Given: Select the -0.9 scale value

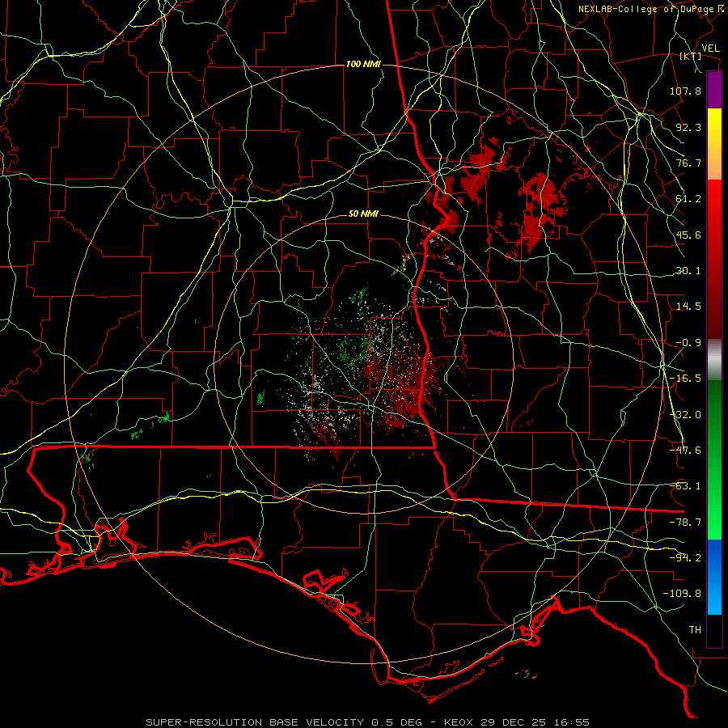Looking at the screenshot, I should [x=688, y=343].
